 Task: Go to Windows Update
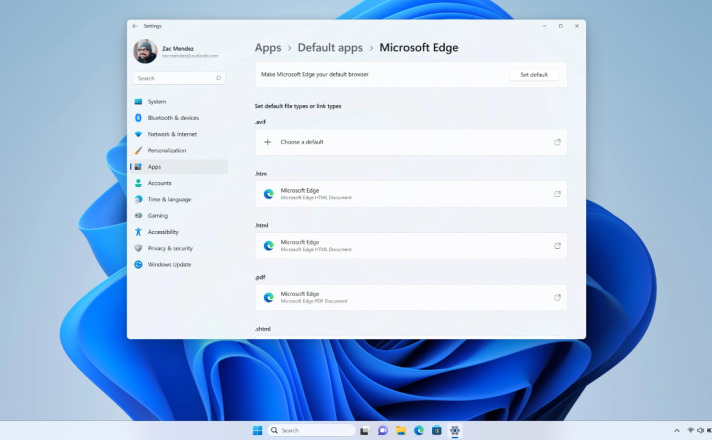point(179,265)
